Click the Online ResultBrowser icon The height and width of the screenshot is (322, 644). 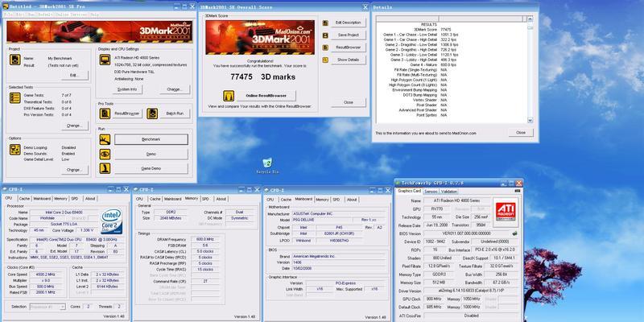(x=229, y=96)
